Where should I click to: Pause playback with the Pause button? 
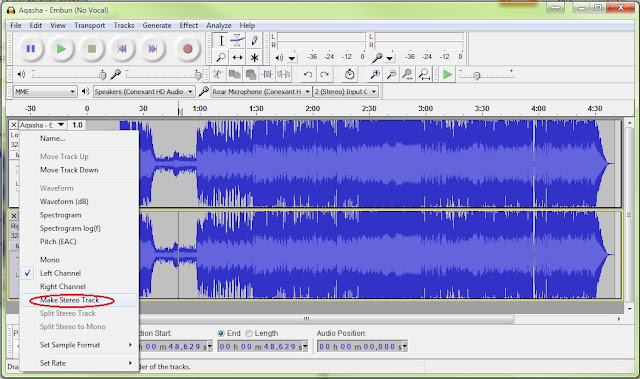pos(31,49)
